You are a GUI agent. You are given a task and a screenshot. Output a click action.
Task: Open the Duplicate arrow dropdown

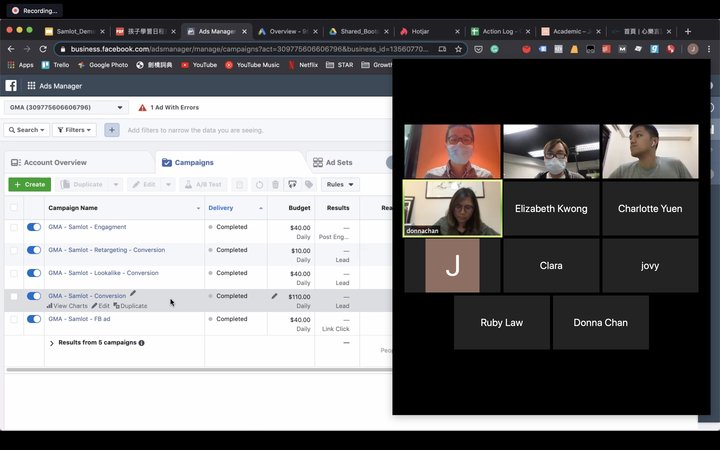click(116, 185)
